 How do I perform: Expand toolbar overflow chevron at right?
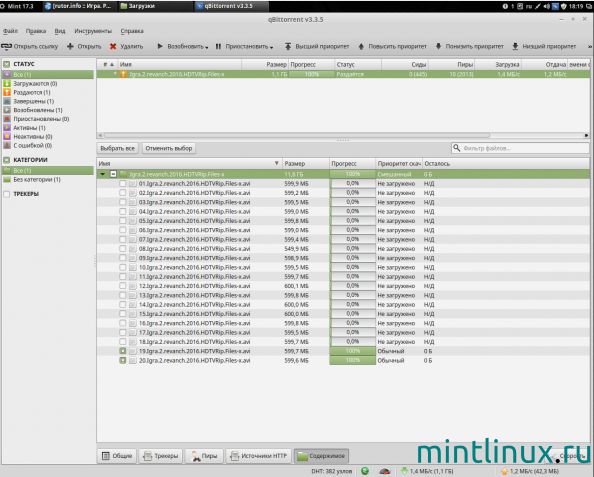point(590,46)
